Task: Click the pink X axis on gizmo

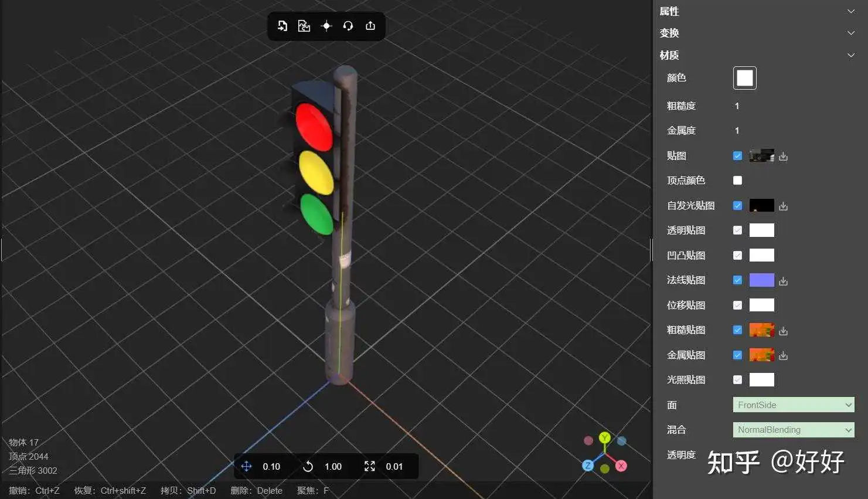Action: tap(621, 466)
